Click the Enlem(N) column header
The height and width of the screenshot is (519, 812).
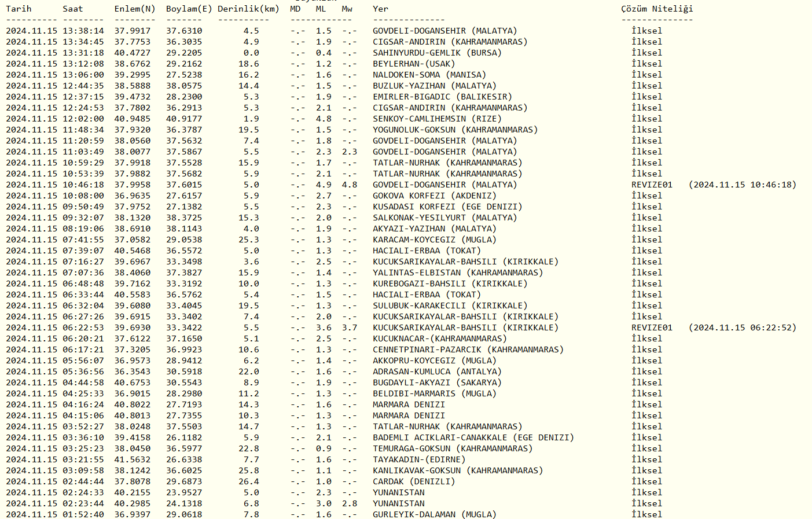pyautogui.click(x=135, y=9)
